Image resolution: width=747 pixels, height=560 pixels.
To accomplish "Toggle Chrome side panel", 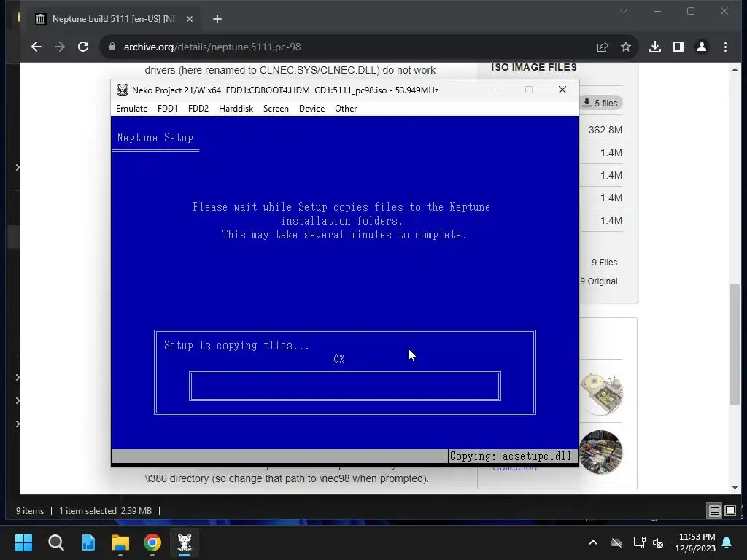I will pos(678,47).
